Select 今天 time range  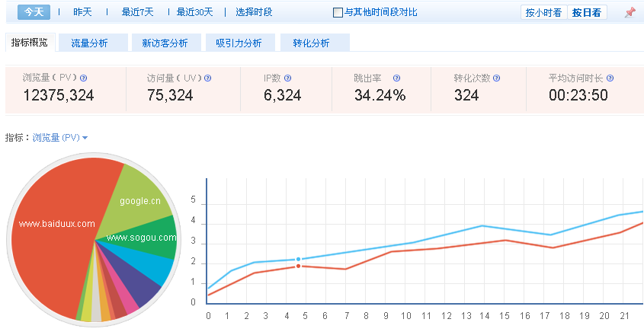click(34, 12)
